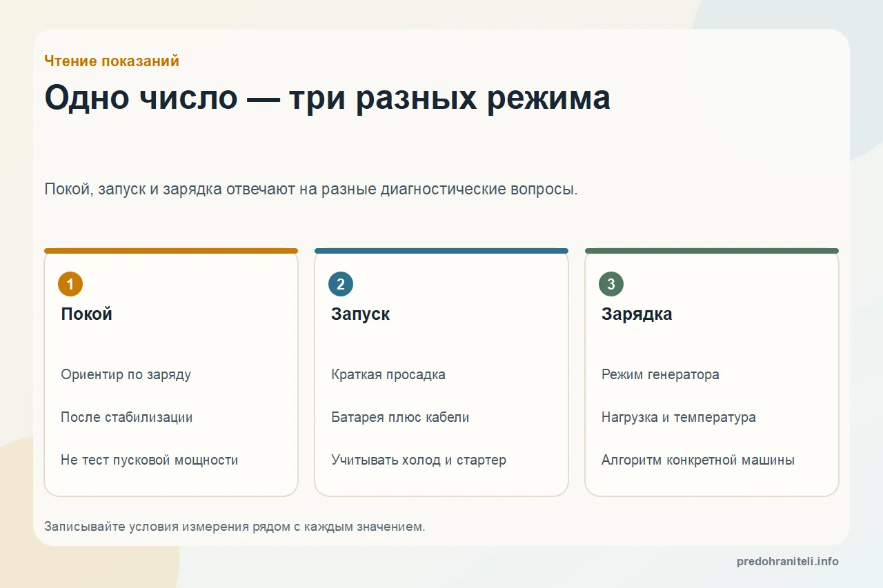Click the orange number 1 badge
This screenshot has width=883, height=588.
click(70, 284)
